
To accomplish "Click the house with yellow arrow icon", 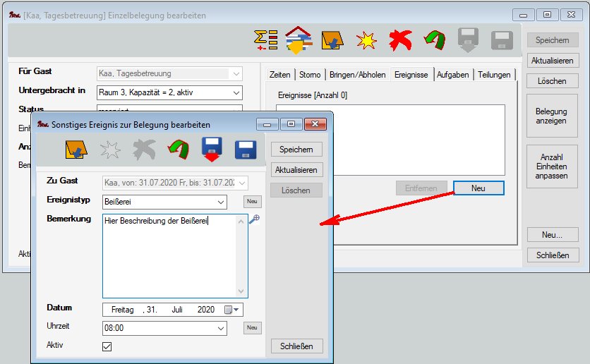I will 298,42.
